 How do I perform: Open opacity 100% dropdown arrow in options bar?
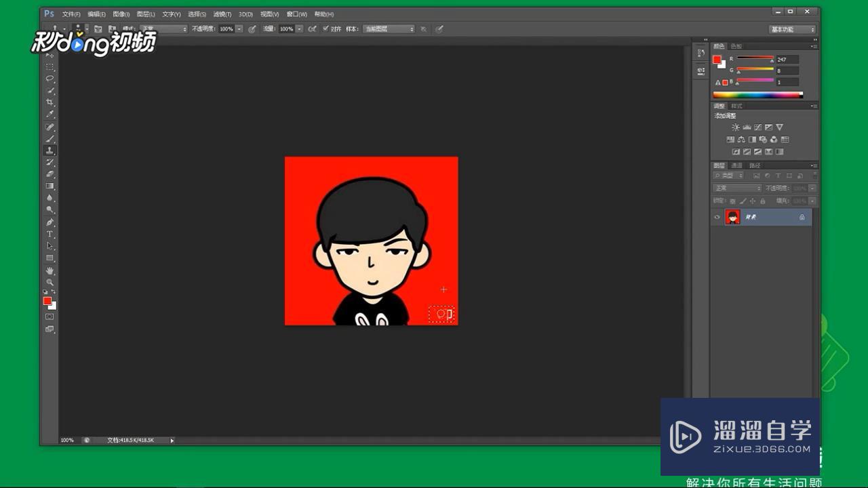239,29
